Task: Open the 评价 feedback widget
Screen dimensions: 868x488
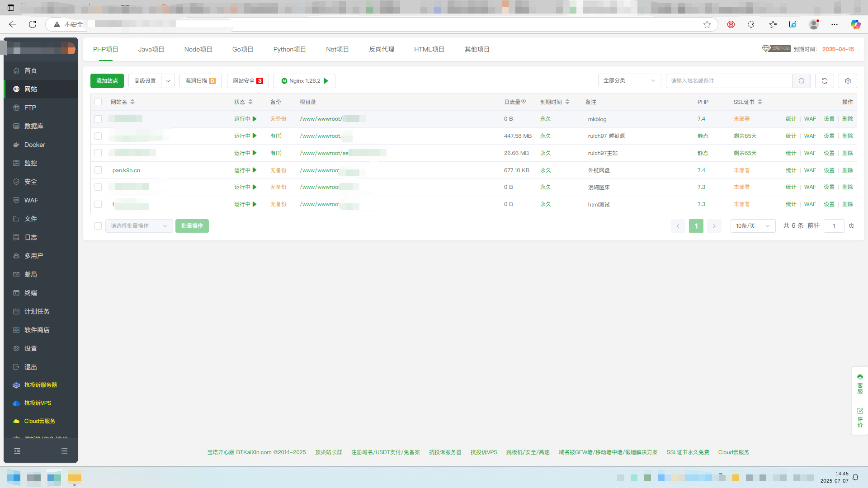Action: pyautogui.click(x=860, y=418)
